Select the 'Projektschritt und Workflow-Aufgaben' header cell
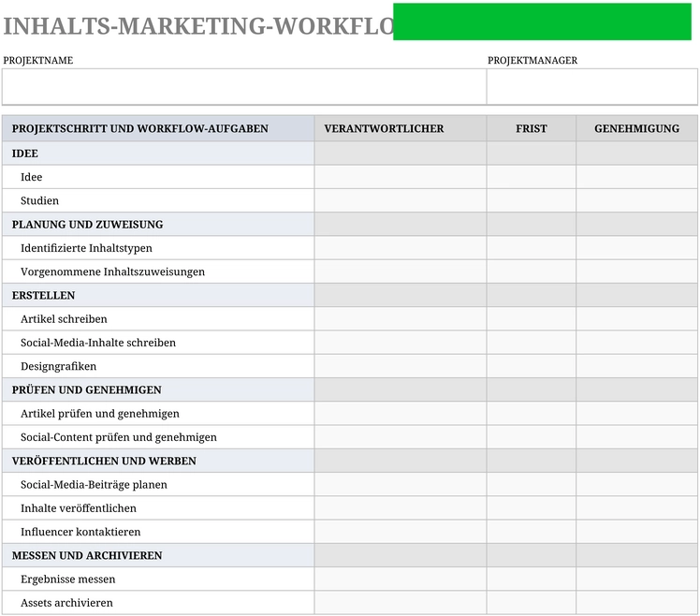 [x=158, y=128]
